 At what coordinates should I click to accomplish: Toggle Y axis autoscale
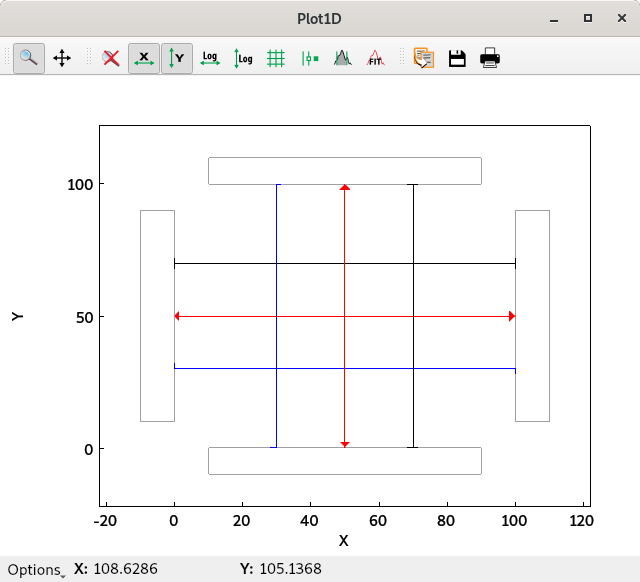click(x=177, y=58)
